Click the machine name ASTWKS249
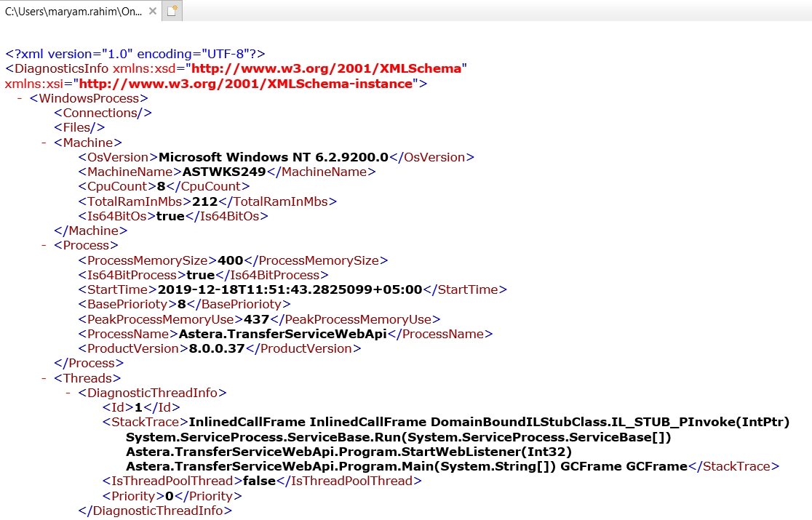This screenshot has height=520, width=812. coord(223,172)
